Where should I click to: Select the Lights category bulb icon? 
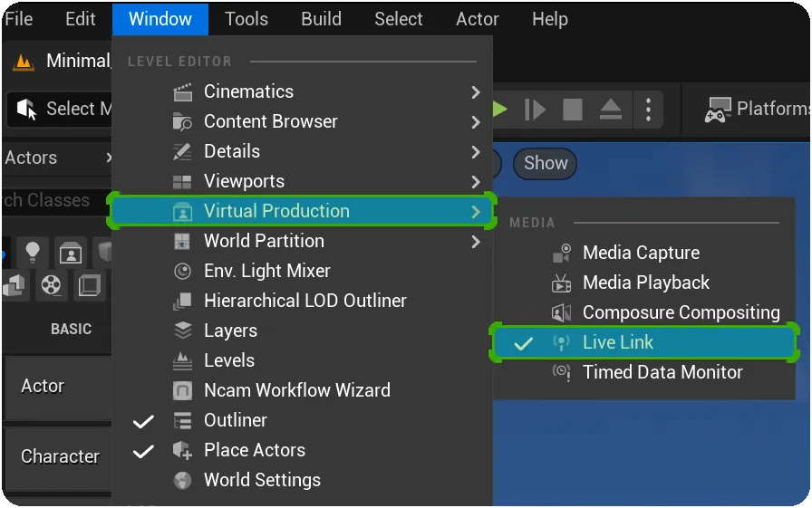tap(32, 253)
